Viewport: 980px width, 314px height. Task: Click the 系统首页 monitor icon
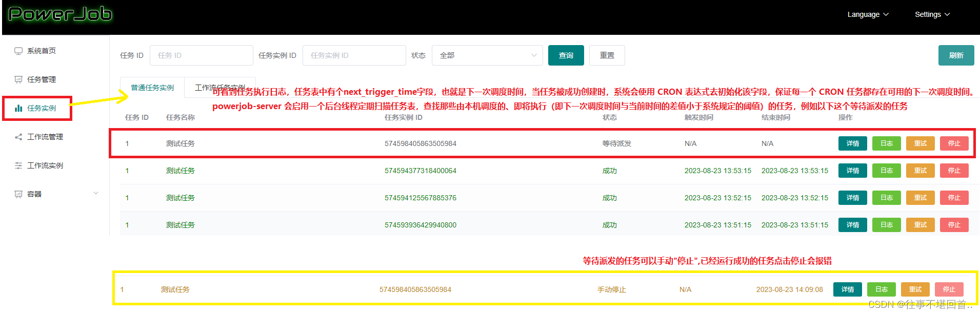[x=18, y=51]
